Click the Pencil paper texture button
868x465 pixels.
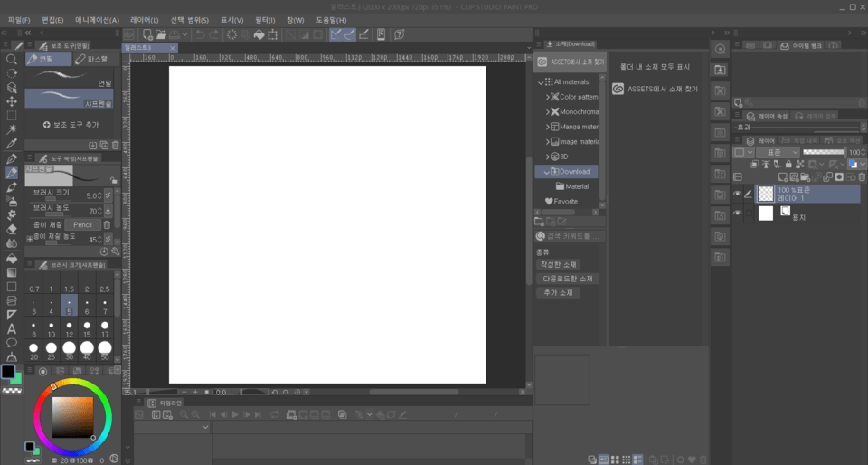(82, 224)
